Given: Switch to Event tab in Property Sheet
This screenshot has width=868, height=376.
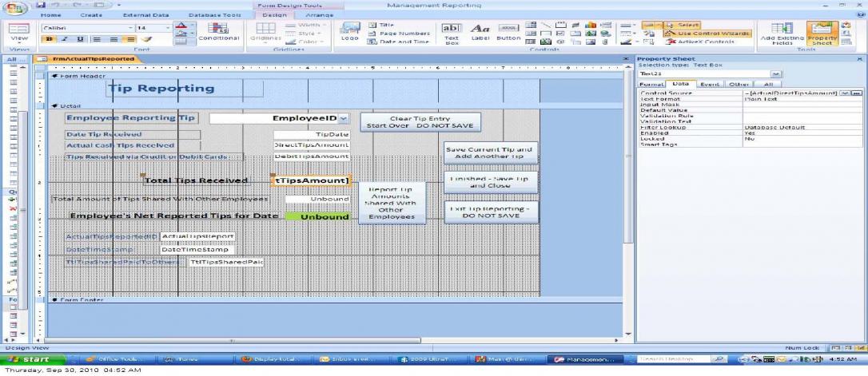Looking at the screenshot, I should 709,84.
